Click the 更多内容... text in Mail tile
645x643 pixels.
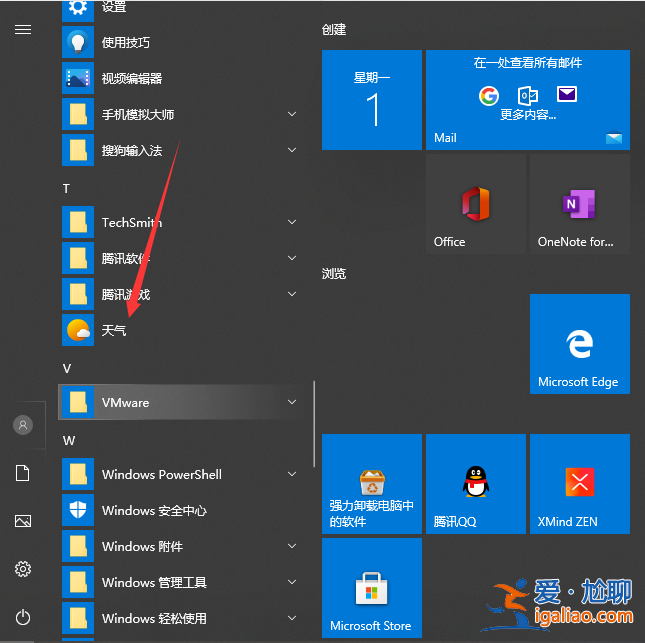tap(528, 115)
